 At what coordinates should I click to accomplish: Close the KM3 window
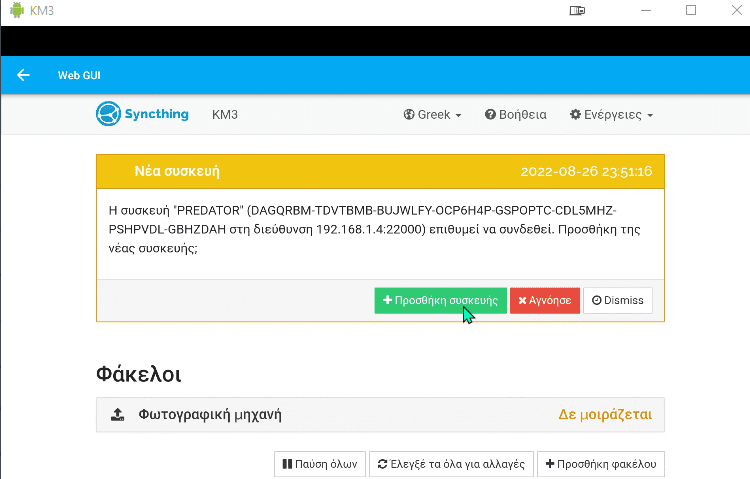point(737,10)
